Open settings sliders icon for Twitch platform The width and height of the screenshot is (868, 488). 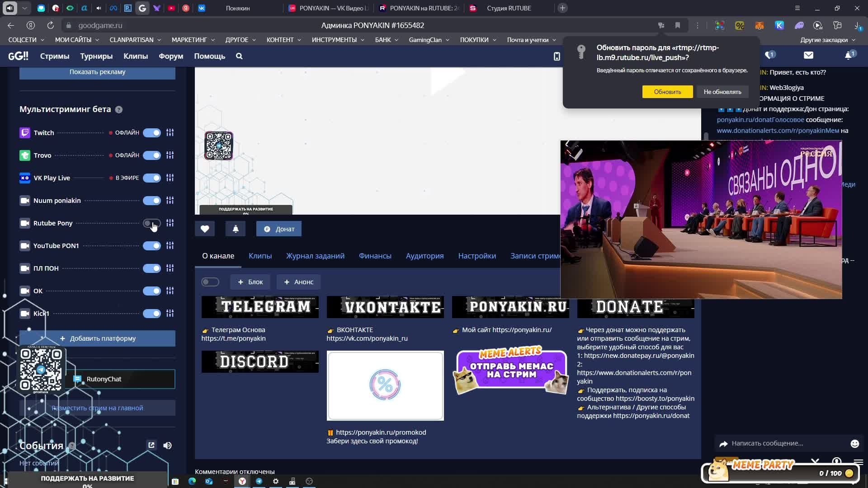click(170, 133)
